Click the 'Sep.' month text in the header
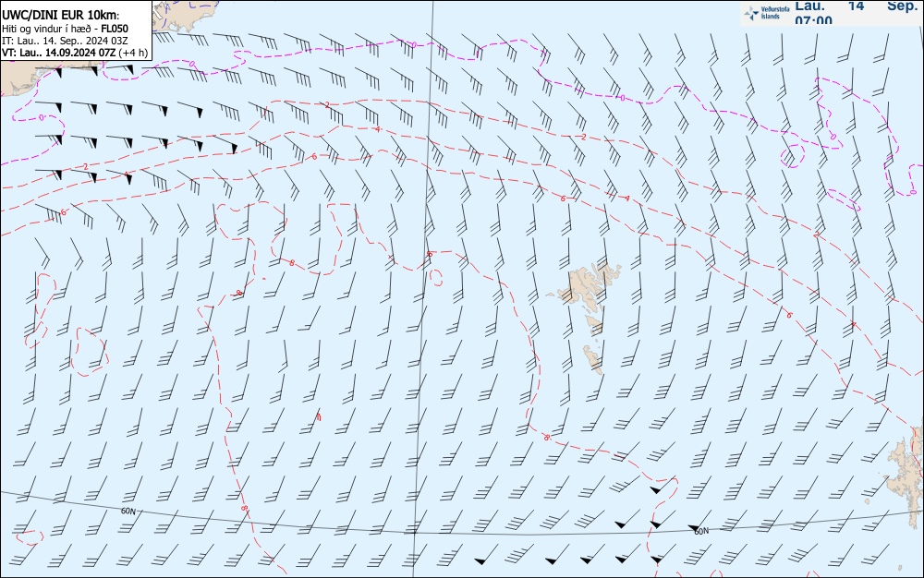 tap(904, 6)
